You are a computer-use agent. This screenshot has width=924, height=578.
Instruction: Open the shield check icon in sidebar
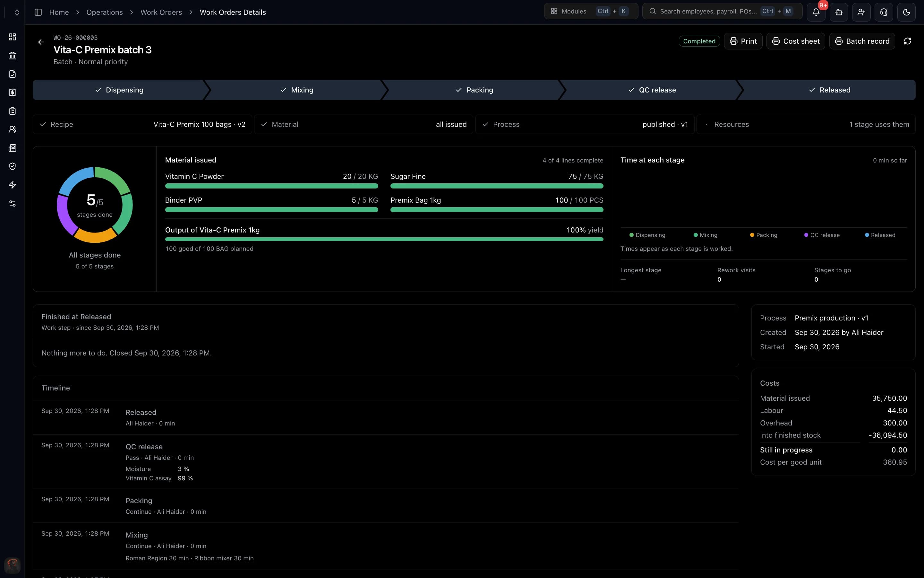tap(12, 166)
